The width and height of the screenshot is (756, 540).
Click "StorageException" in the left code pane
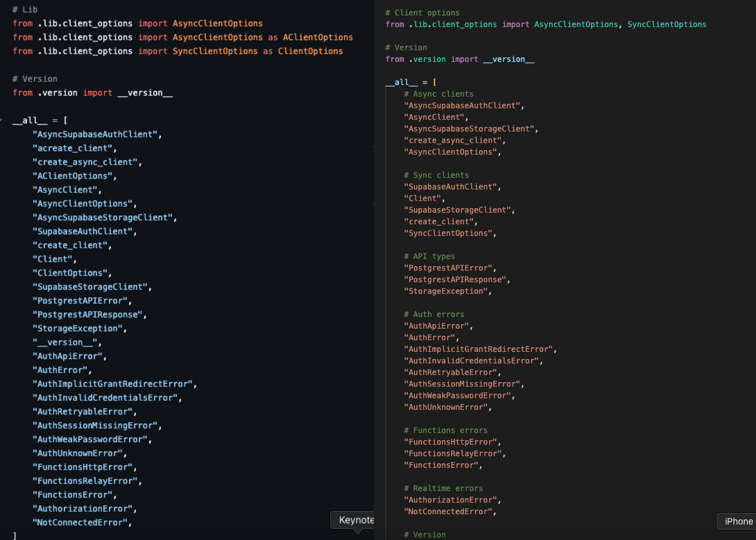[79, 329]
